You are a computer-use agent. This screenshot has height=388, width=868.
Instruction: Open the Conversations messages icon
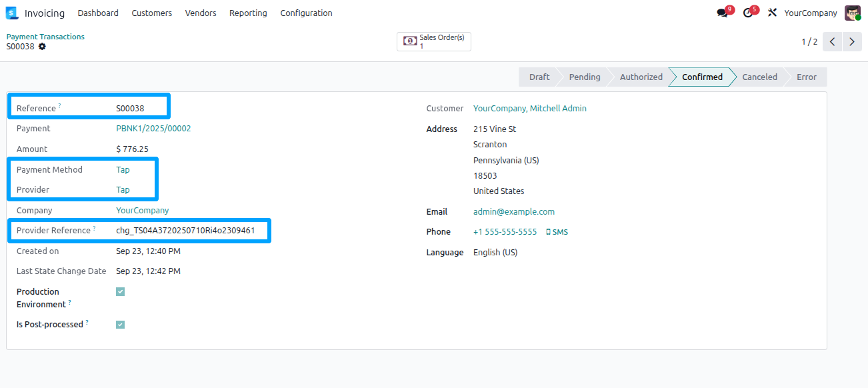[722, 13]
